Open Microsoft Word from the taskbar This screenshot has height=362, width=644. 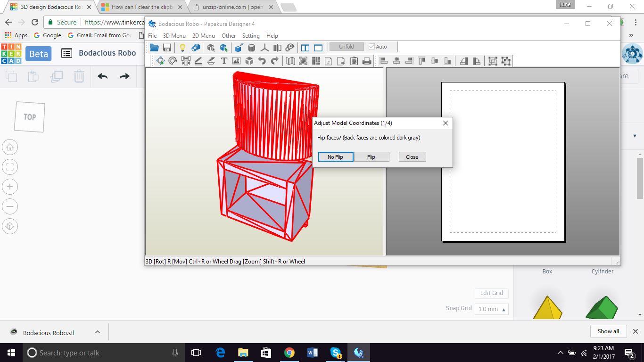(x=312, y=353)
